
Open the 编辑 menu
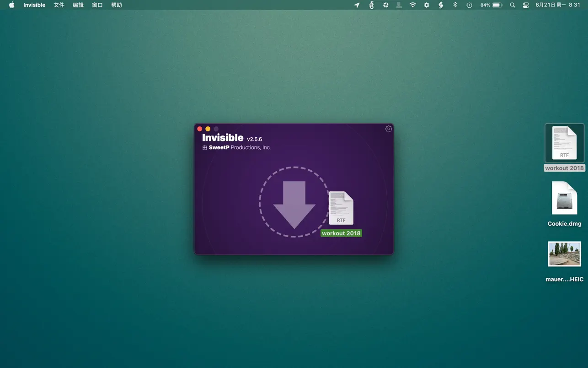[78, 5]
